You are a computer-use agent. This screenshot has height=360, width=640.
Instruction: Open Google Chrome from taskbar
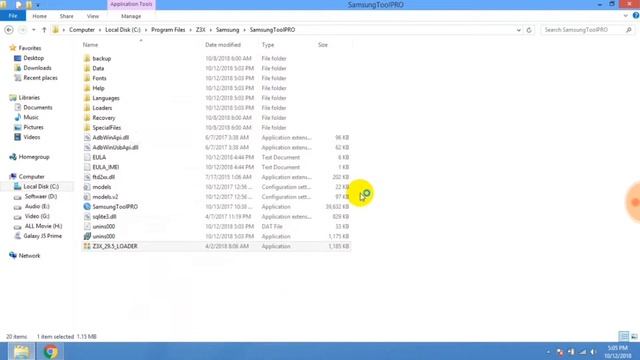coord(50,351)
